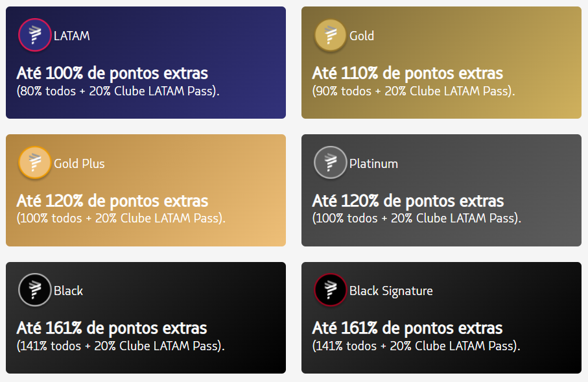Screen dimensions: 588x382
Task: Select the Gold tier card
Action: (x=441, y=62)
